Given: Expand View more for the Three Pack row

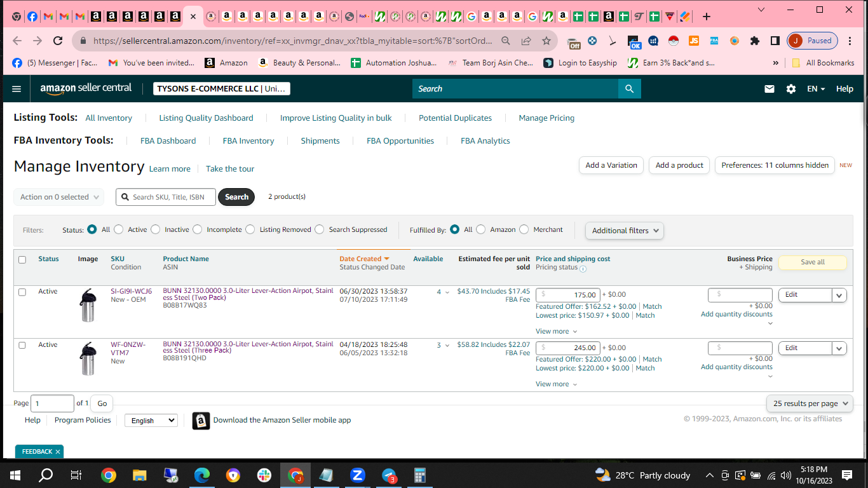Looking at the screenshot, I should point(557,384).
